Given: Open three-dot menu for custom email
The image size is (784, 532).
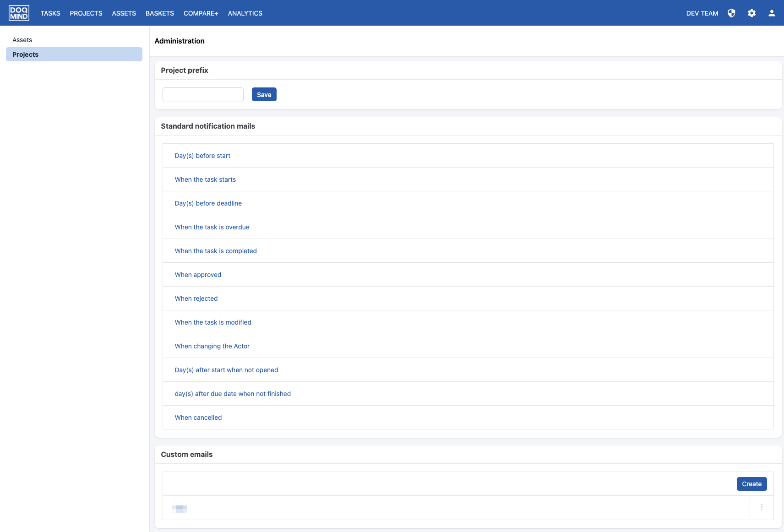Looking at the screenshot, I should [762, 507].
